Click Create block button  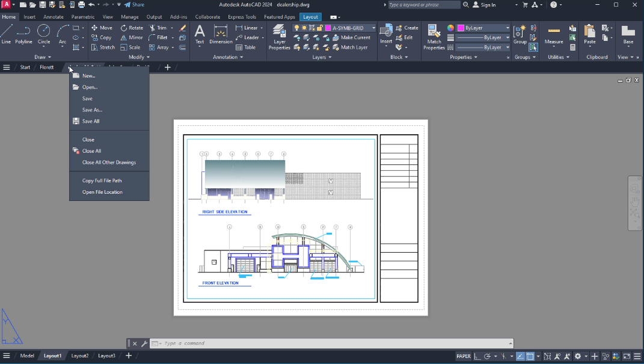coord(406,28)
